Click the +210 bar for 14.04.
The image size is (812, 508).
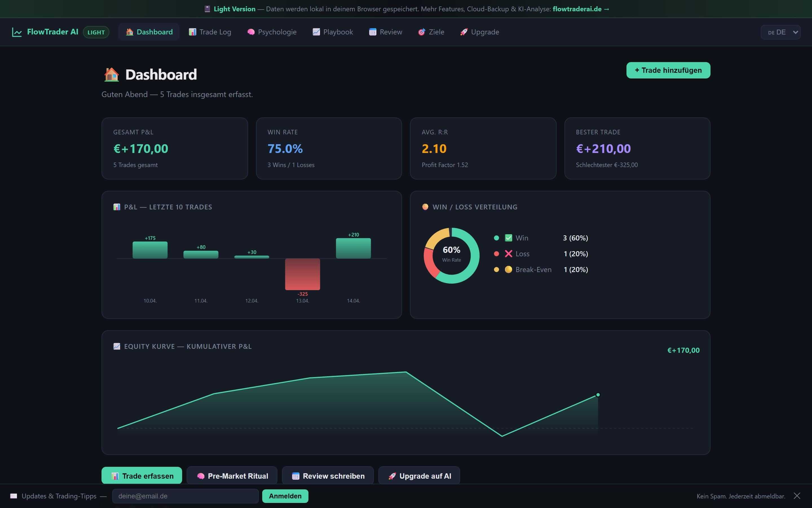353,248
